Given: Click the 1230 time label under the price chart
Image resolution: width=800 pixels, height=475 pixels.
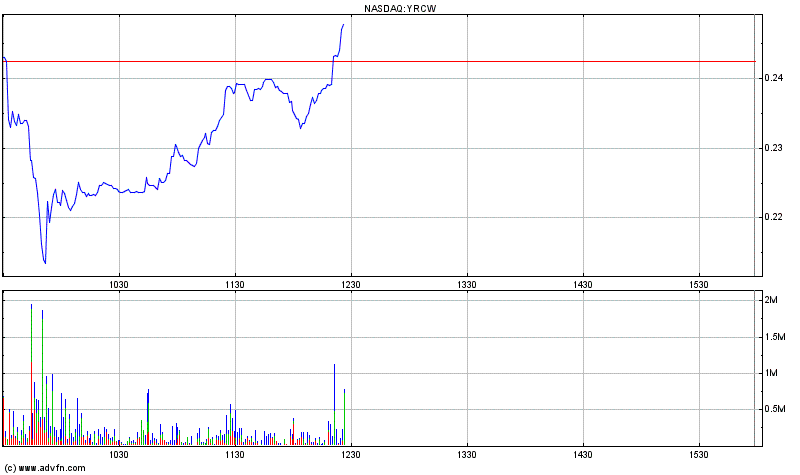Looking at the screenshot, I should 351,284.
